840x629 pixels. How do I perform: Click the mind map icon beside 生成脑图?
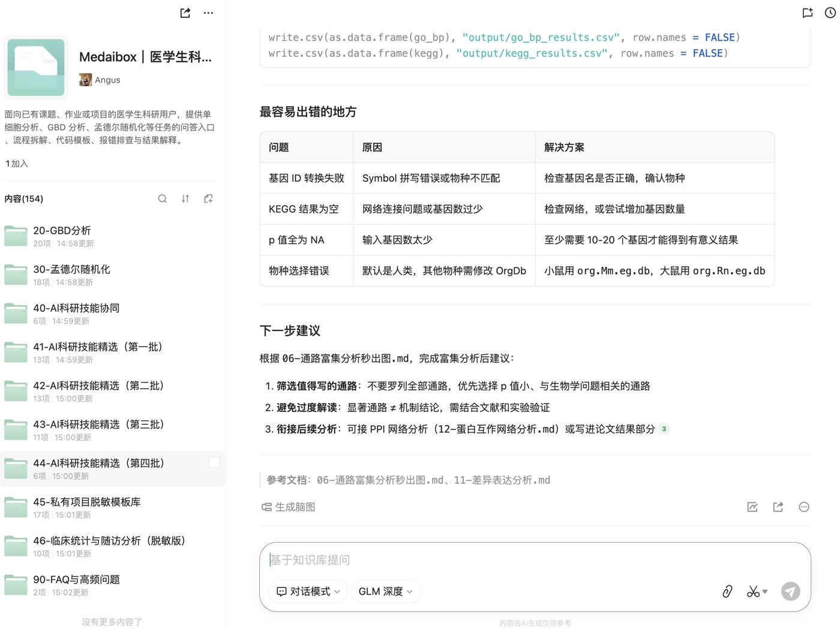266,507
